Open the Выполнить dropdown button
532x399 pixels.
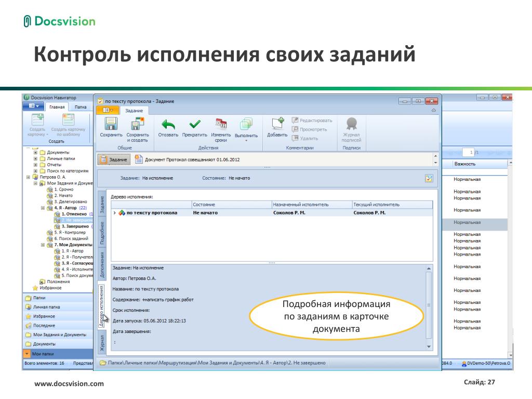coord(246,129)
